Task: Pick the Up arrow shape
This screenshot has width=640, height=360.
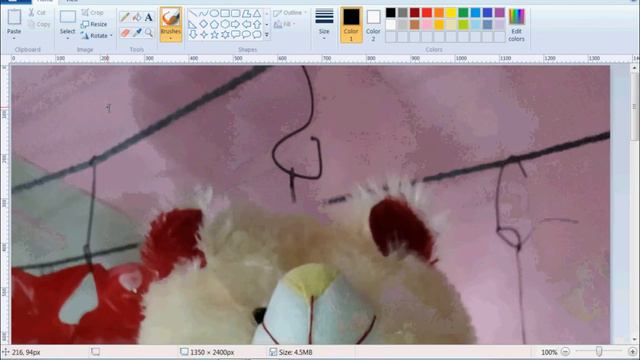Action: pyautogui.click(x=257, y=24)
